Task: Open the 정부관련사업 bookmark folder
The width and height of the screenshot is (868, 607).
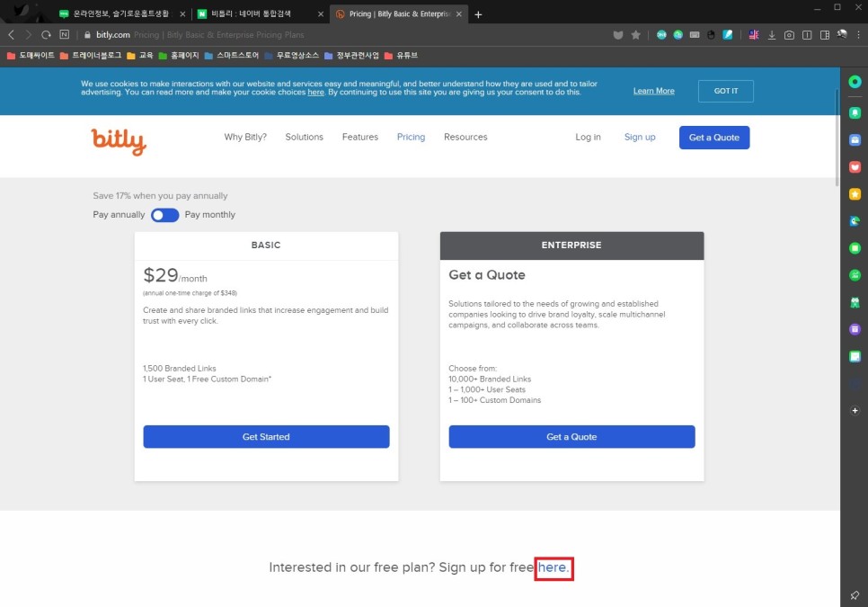Action: click(x=351, y=56)
